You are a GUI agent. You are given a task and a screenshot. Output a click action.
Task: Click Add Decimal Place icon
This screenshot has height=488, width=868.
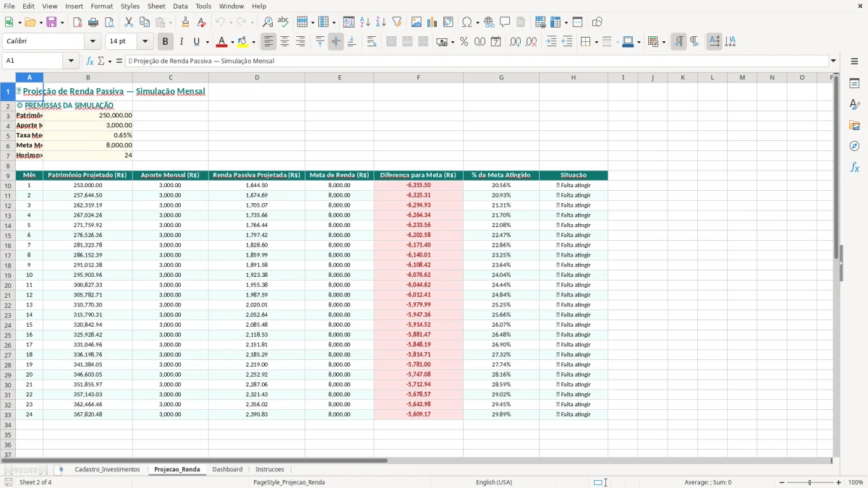click(515, 42)
